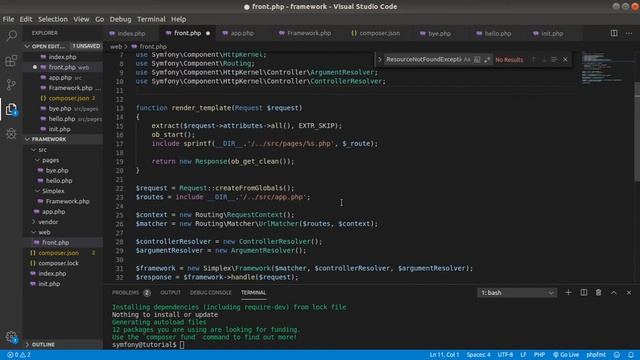Viewport: 640px width, 360px height.
Task: Kill terminal with trash icon
Action: pos(598,292)
